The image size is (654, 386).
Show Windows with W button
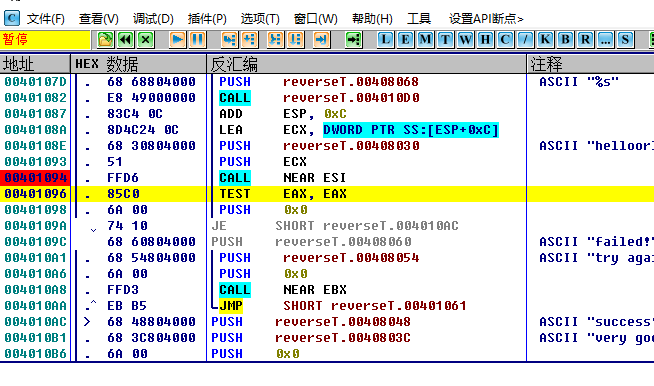465,40
